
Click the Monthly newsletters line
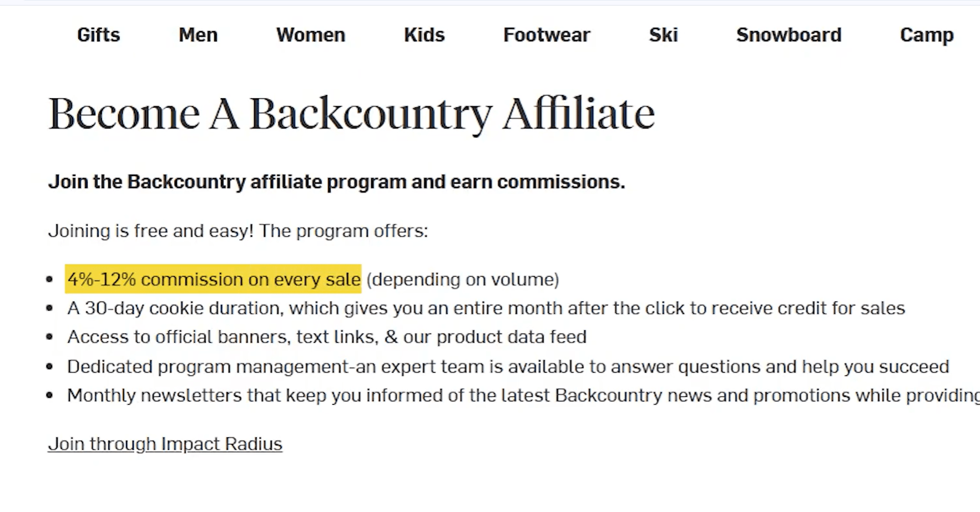[522, 396]
